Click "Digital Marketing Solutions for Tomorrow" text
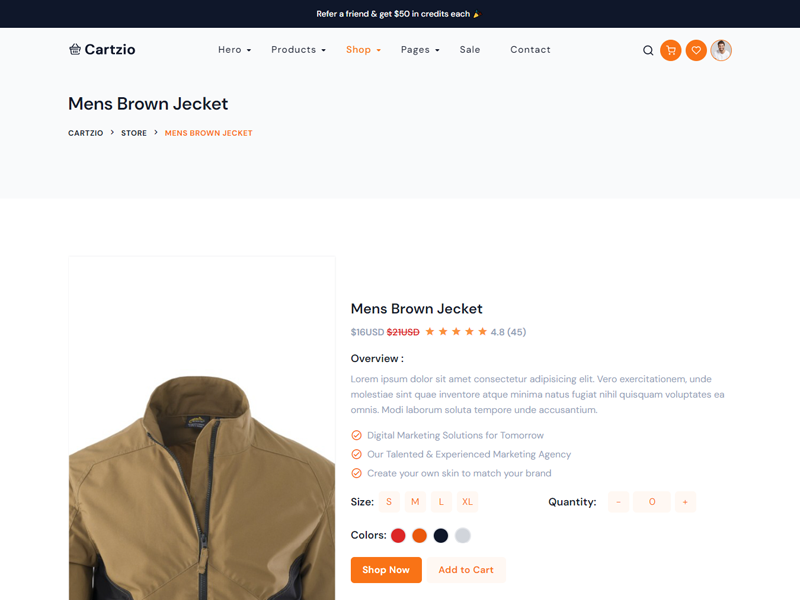Screen dimensions: 800x600 (x=456, y=435)
